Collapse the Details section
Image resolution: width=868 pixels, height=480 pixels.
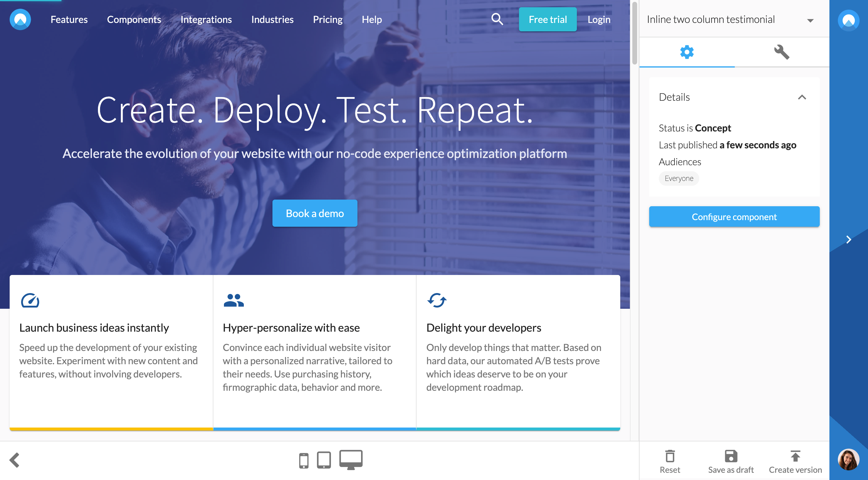(802, 97)
